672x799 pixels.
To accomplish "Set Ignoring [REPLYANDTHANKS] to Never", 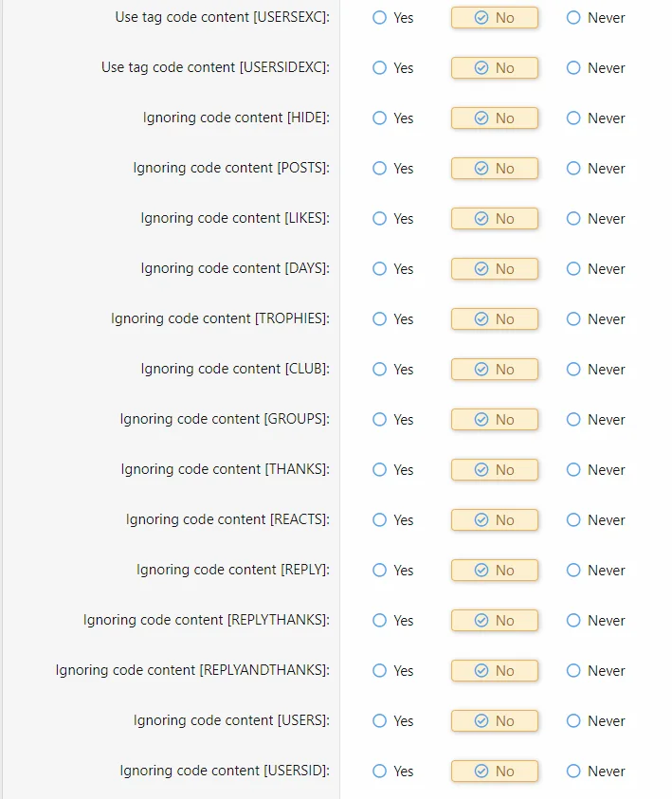I will click(573, 671).
